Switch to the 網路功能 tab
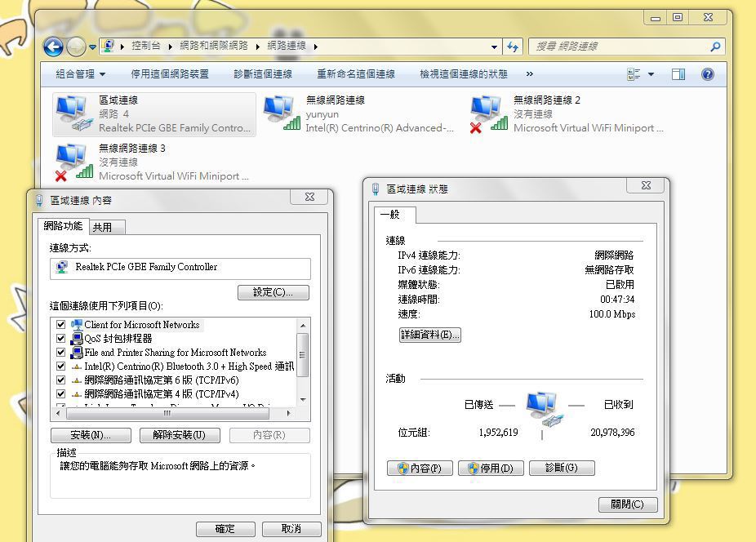This screenshot has height=542, width=756. click(63, 225)
